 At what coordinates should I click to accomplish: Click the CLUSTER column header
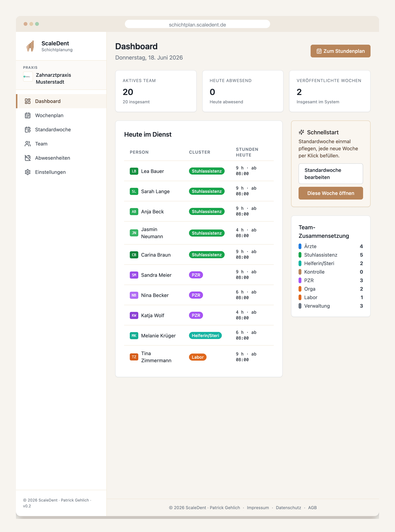199,152
